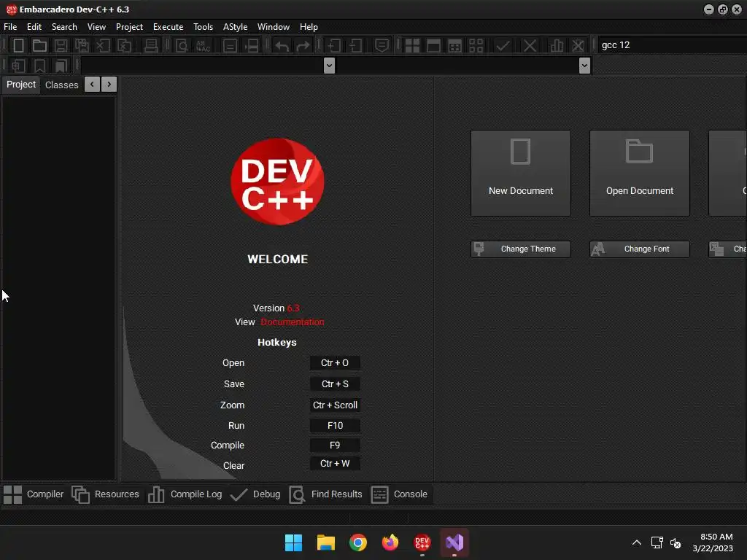Click the Goto bookmark toolbar icon
747x560 pixels.
[61, 66]
